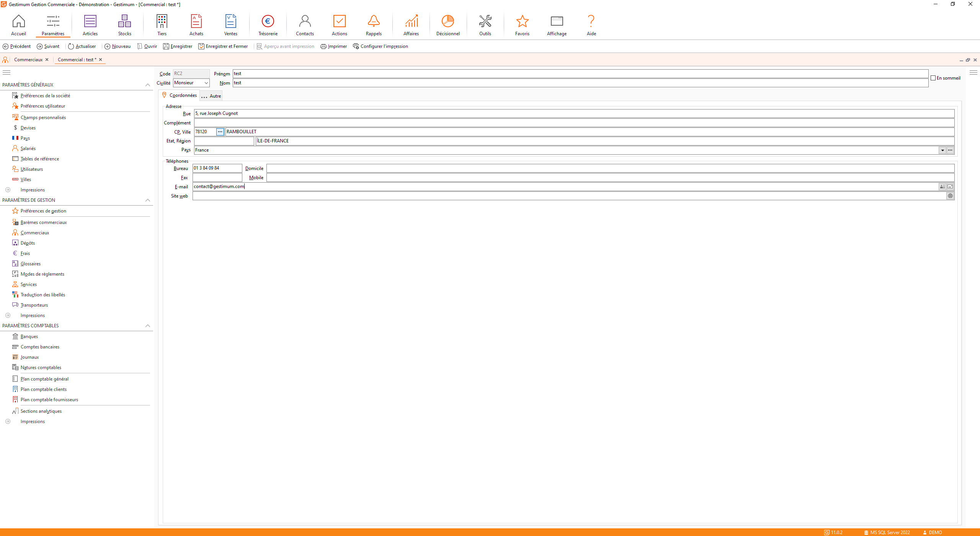
Task: Collapse the Paramètres généraux section
Action: (x=148, y=85)
